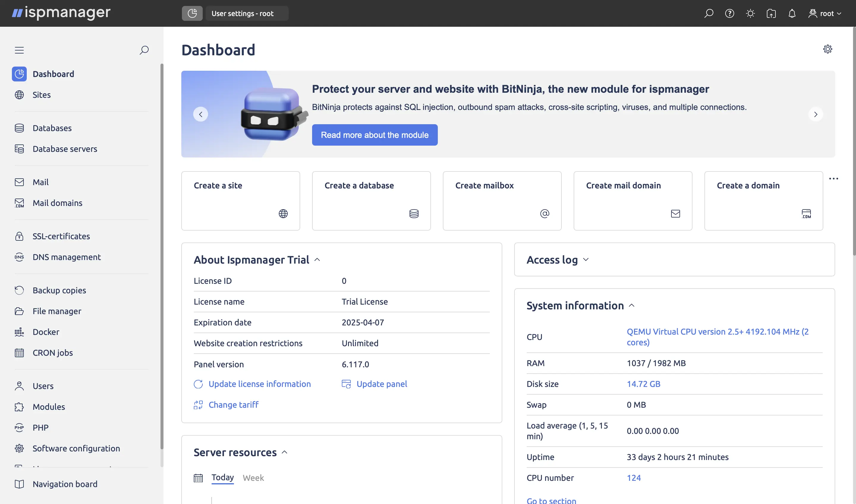Open the notifications bell
Screen dimensions: 856x504
[792, 13]
